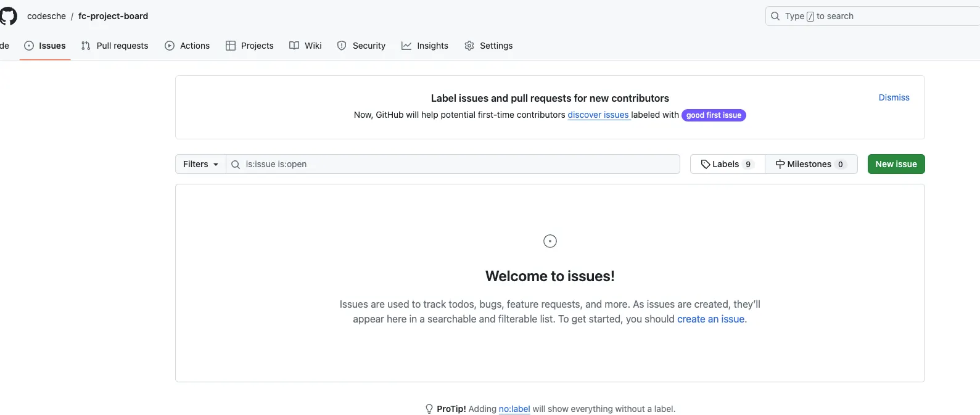Follow the 'discover issues' link
Image resolution: width=980 pixels, height=415 pixels.
pos(598,115)
